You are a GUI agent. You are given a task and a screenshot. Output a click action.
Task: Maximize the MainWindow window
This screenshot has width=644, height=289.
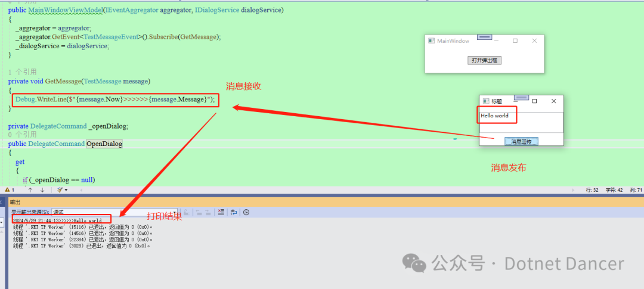click(x=515, y=41)
